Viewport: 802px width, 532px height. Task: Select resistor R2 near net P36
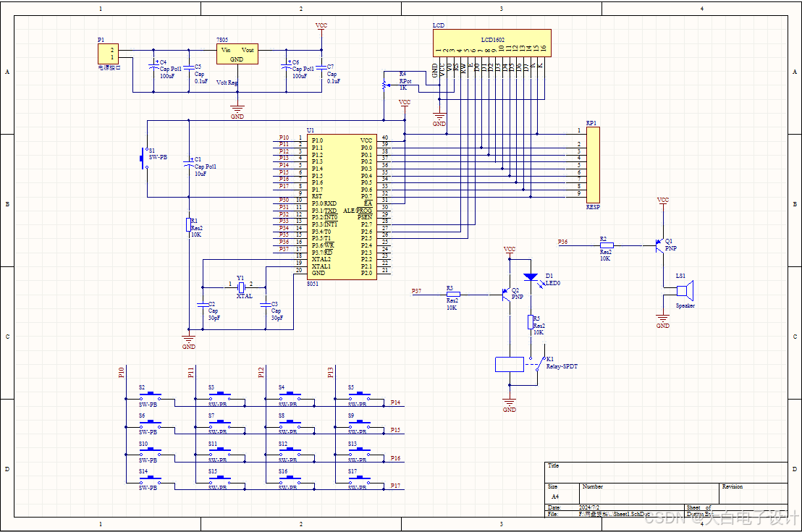coord(607,245)
